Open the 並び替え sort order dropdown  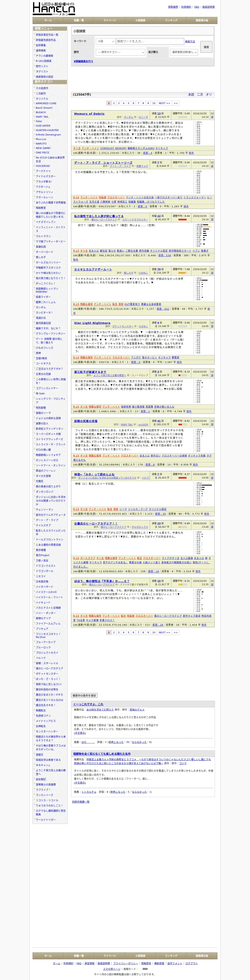coord(184,52)
